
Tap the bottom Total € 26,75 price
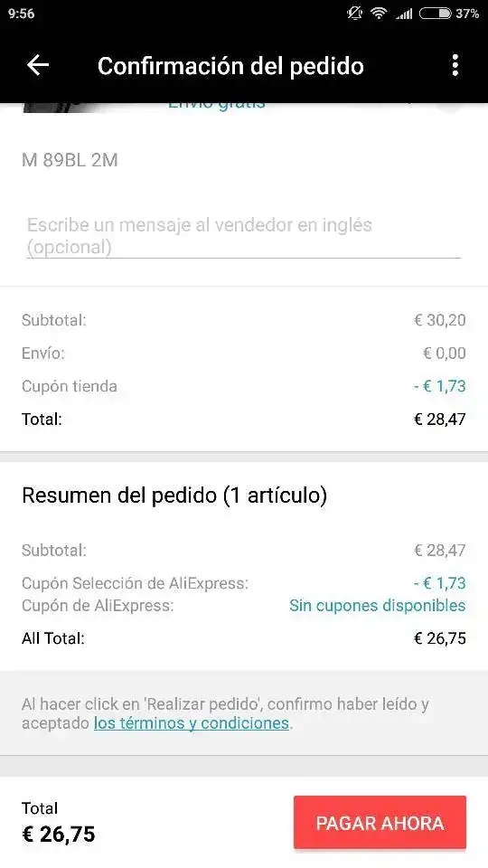(58, 834)
